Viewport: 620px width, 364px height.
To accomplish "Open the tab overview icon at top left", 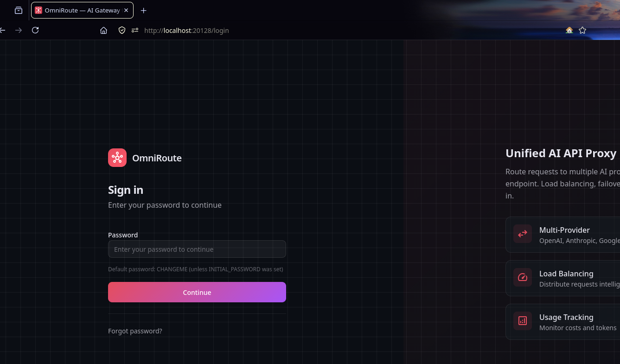I will point(19,10).
